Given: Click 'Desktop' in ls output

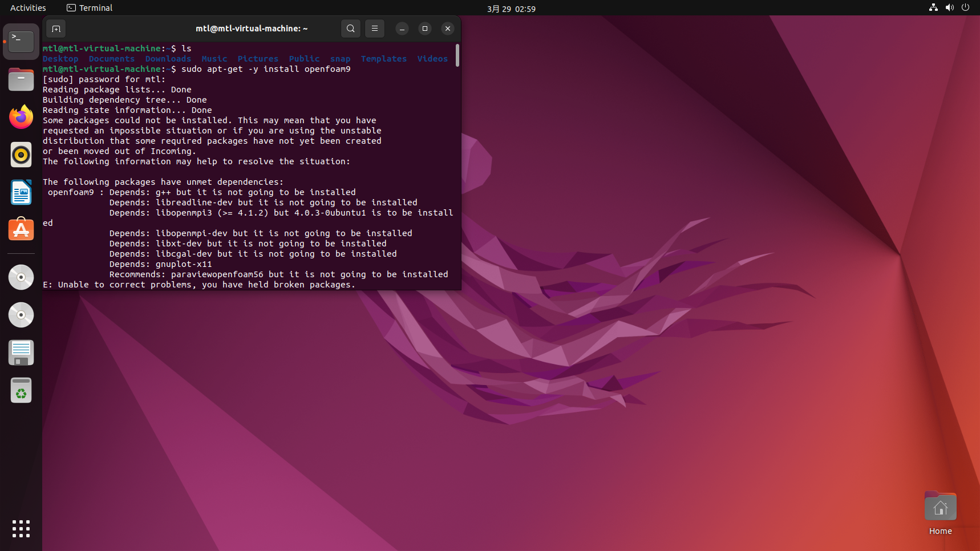Looking at the screenshot, I should (x=60, y=59).
